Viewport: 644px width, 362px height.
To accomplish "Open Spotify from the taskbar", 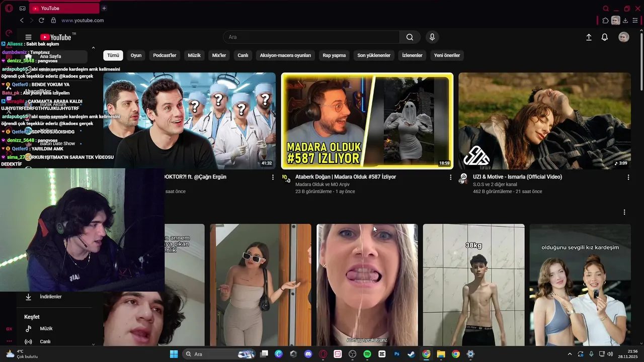I will click(367, 354).
